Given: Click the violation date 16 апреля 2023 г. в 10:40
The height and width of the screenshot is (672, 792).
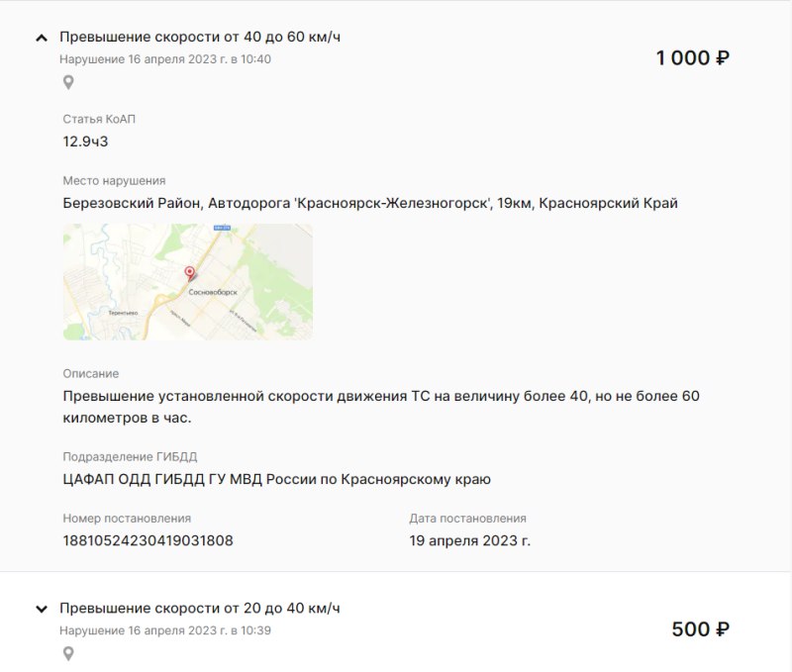Looking at the screenshot, I should point(165,59).
